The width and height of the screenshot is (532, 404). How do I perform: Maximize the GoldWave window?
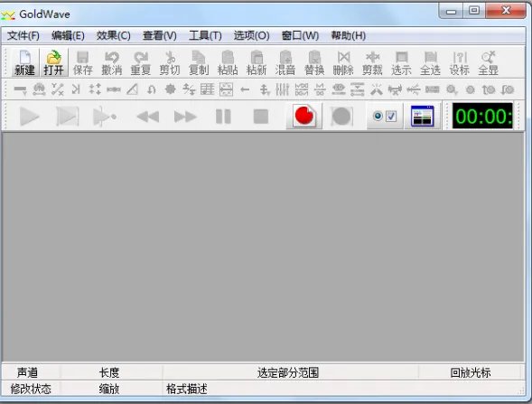coord(474,11)
